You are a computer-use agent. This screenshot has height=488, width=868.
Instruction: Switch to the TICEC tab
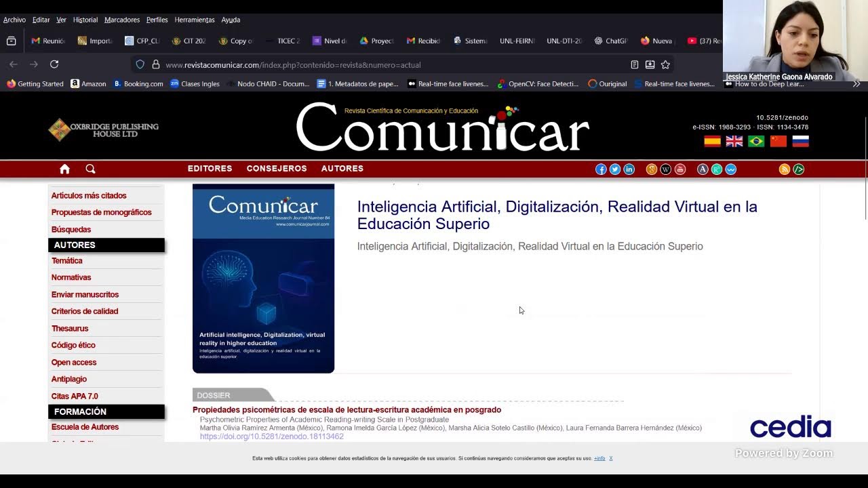(x=283, y=41)
